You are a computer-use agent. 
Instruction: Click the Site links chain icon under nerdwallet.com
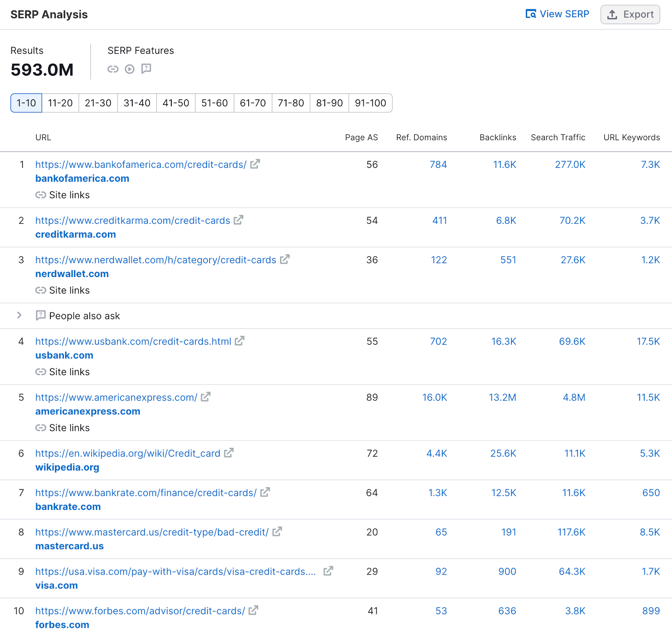(41, 290)
